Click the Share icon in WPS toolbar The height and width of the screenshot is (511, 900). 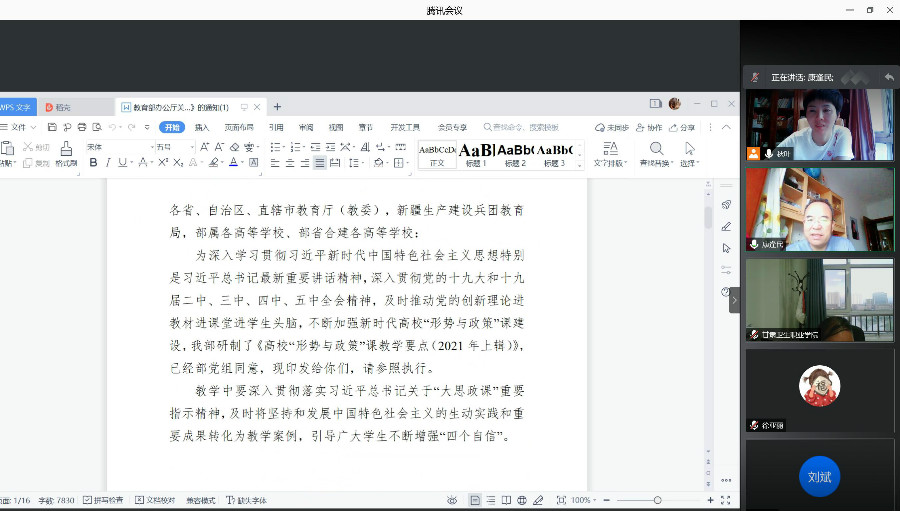682,128
